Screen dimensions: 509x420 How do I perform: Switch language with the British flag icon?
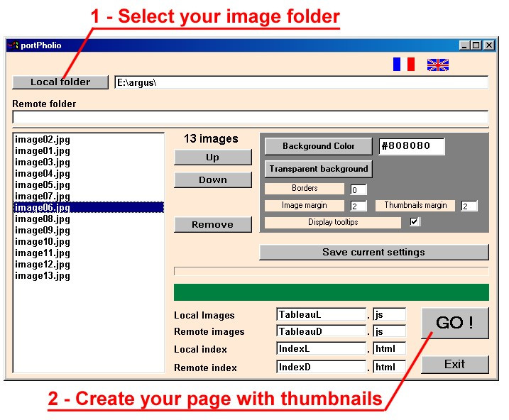click(437, 65)
